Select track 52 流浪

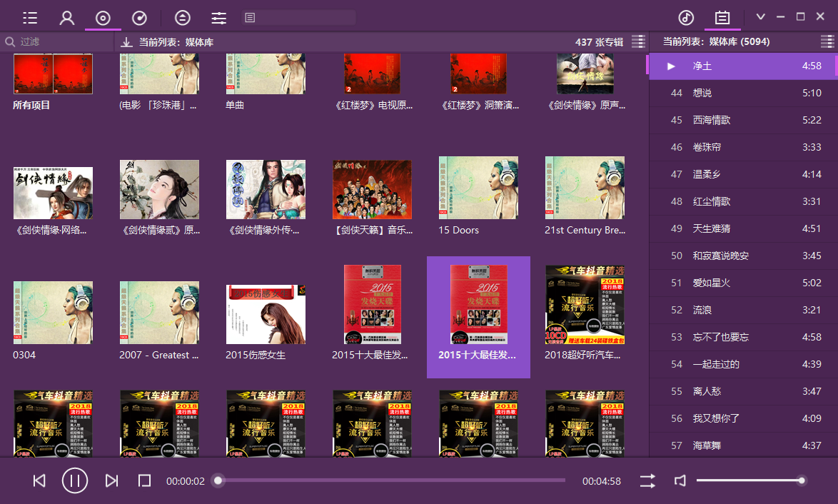coord(743,310)
